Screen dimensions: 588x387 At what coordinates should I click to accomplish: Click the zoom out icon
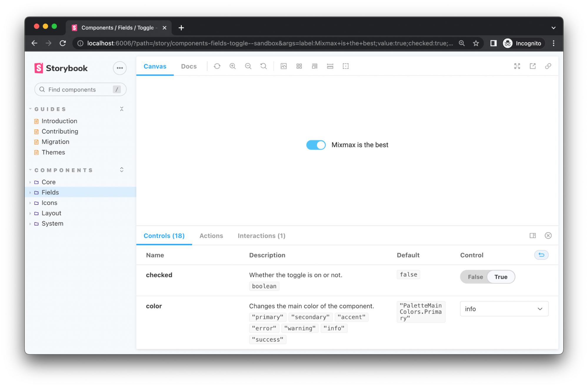click(248, 66)
